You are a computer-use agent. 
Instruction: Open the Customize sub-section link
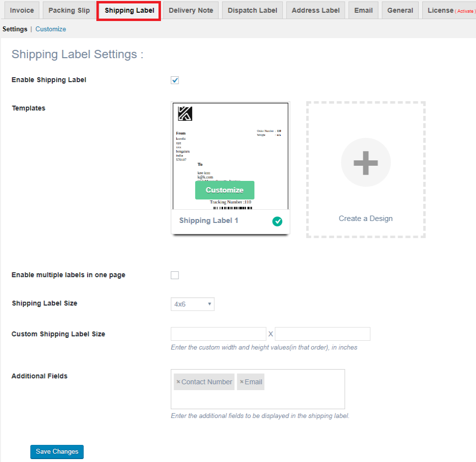point(50,29)
